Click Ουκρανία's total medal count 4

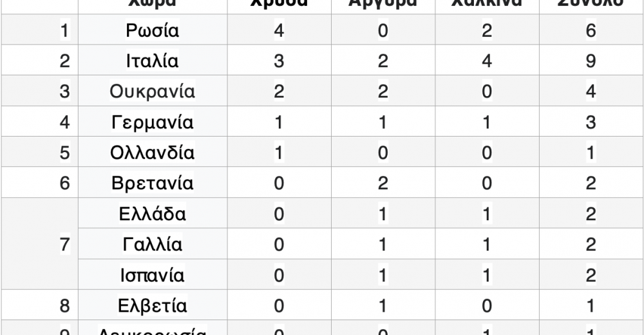click(x=591, y=91)
